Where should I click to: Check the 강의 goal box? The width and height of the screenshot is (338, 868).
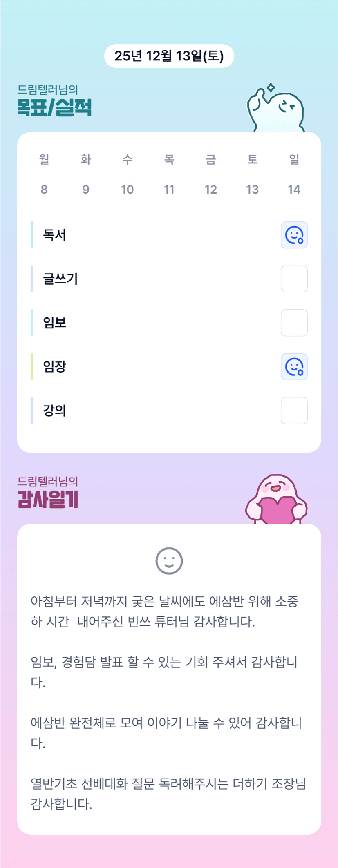point(294,411)
